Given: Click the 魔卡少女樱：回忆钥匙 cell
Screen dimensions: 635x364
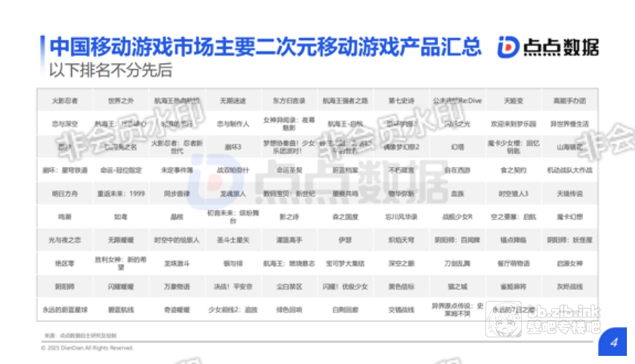Looking at the screenshot, I should coord(514,147).
